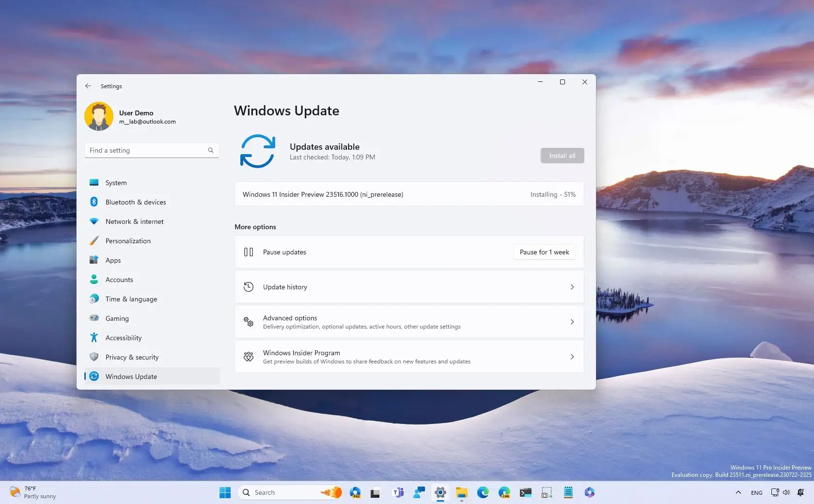Open the Snipping Tool taskbar icon
Viewport: 814px width, 504px height.
[x=546, y=492]
